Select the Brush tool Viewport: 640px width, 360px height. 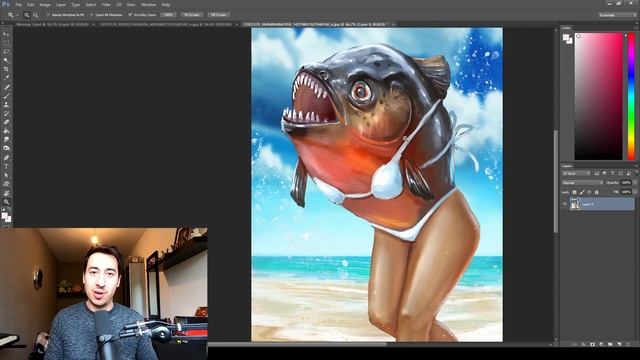(6, 96)
